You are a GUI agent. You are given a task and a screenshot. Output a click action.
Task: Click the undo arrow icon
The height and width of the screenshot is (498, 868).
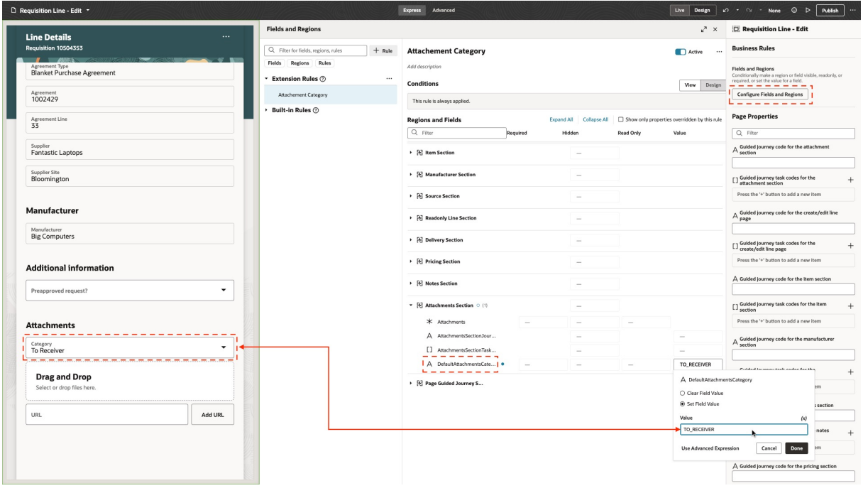725,11
